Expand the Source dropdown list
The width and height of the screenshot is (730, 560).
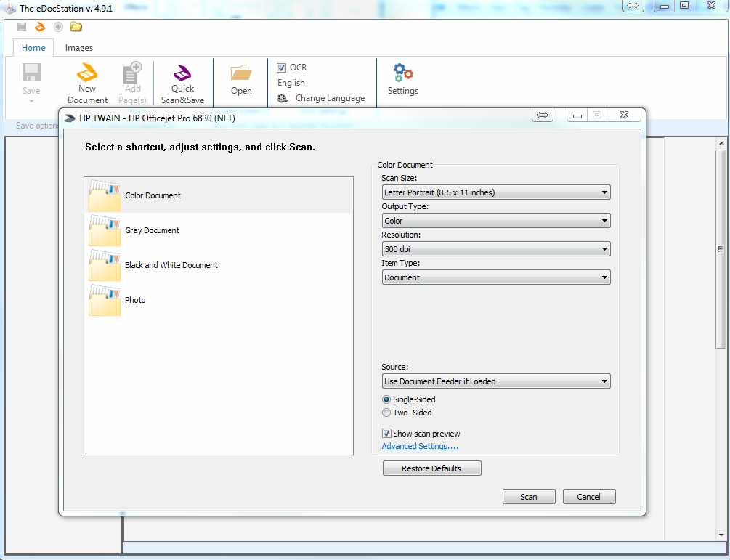(496, 381)
